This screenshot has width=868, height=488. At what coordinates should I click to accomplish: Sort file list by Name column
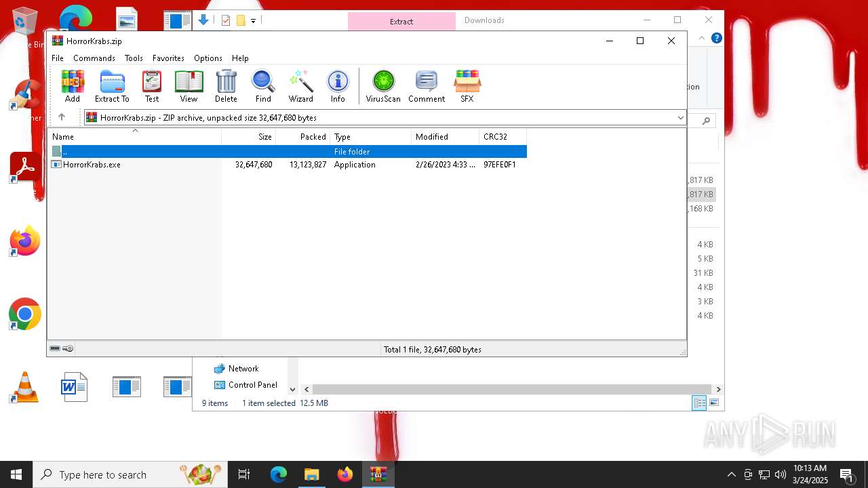point(134,136)
